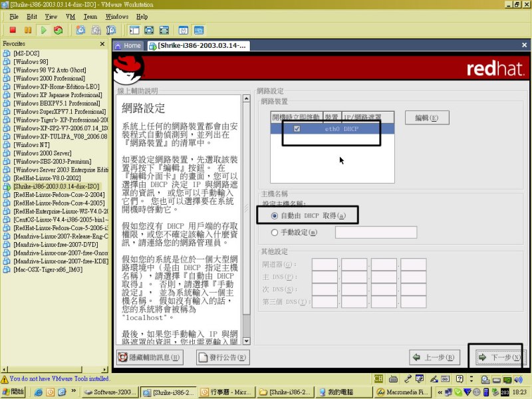Image resolution: width=532 pixels, height=399 pixels.
Task: Select [Windows 2000 Professional] in Favorites
Action: 49,78
